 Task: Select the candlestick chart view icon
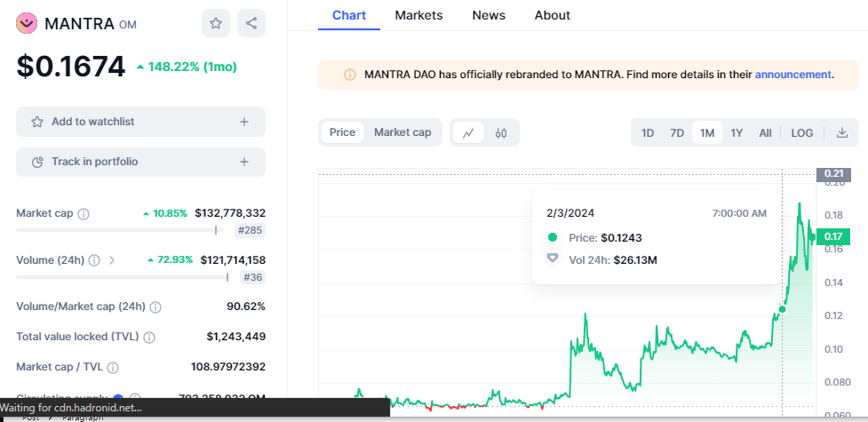point(501,133)
